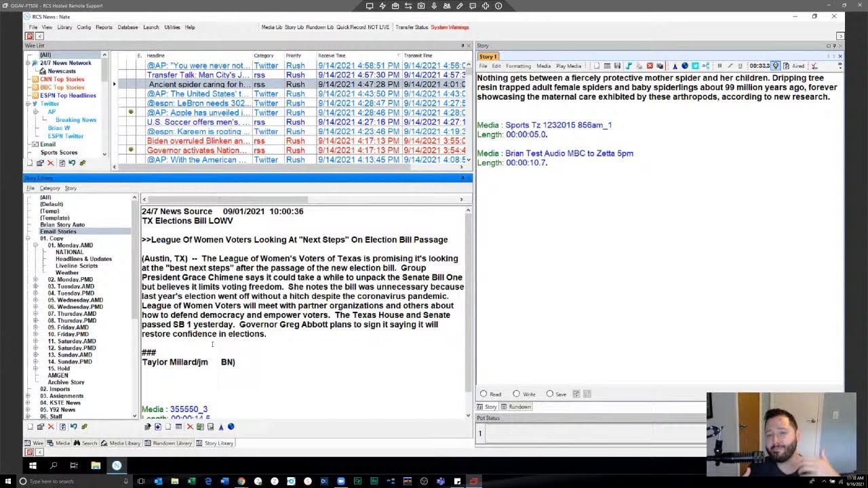
Task: Click the undo arrow icon in Wire List toolbar
Action: pyautogui.click(x=72, y=163)
